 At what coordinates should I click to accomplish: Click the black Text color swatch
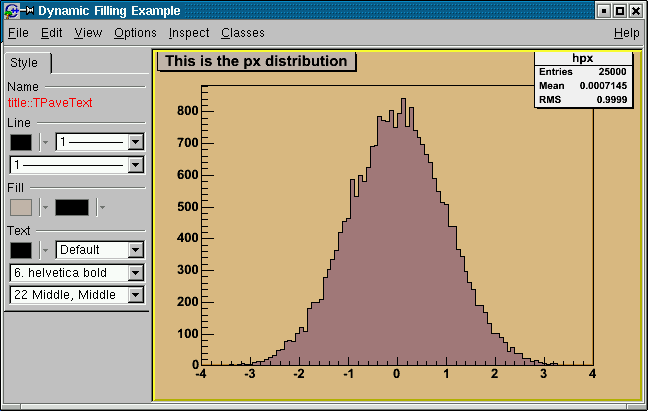pyautogui.click(x=21, y=250)
